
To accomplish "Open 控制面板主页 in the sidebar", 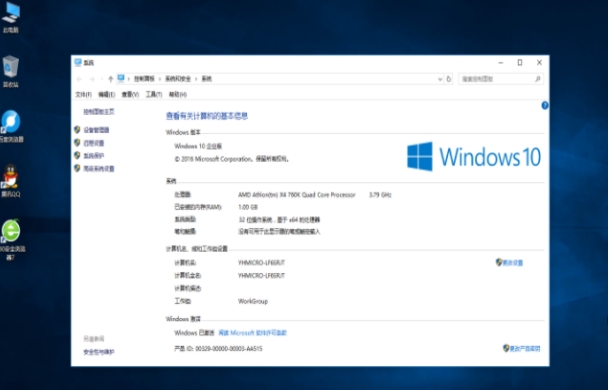I will click(x=99, y=112).
